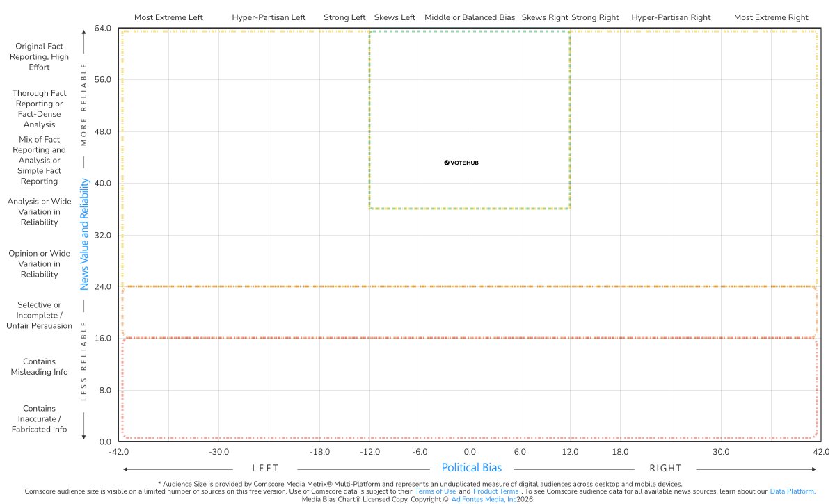The width and height of the screenshot is (835, 504).
Task: Select the Skews Right column heading
Action: pyautogui.click(x=545, y=17)
